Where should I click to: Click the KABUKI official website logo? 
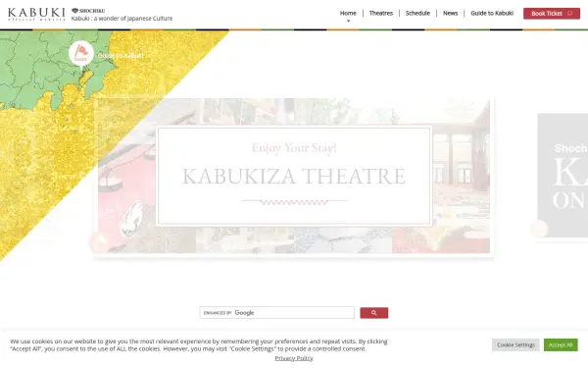point(36,14)
